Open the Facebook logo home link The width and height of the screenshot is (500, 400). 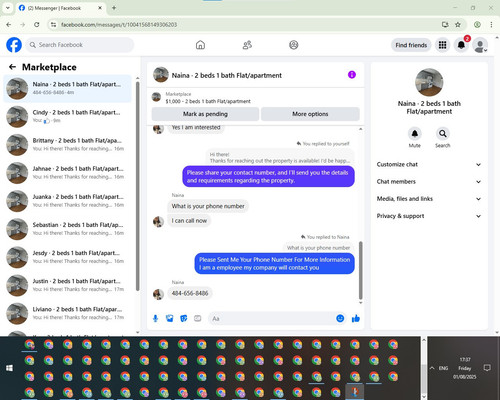click(14, 45)
